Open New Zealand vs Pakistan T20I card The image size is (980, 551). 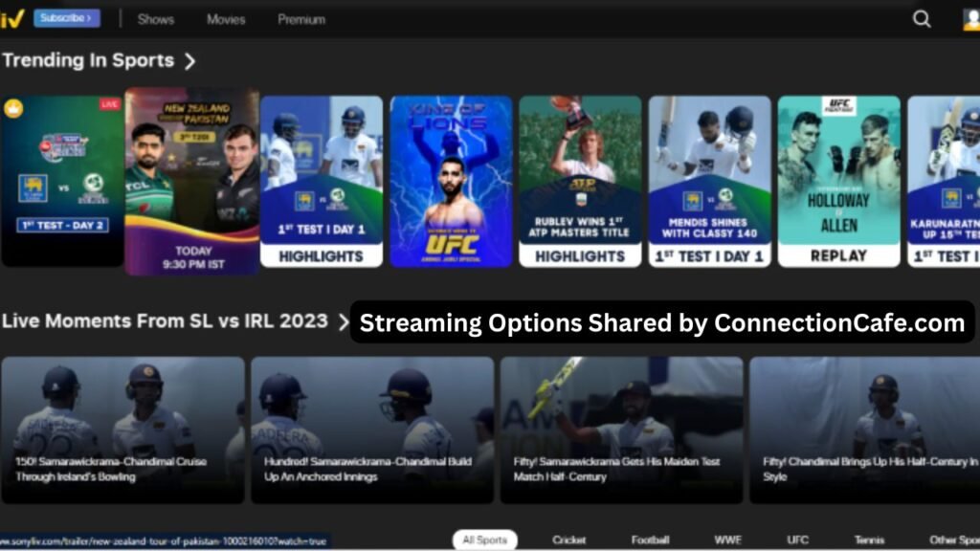click(x=191, y=181)
